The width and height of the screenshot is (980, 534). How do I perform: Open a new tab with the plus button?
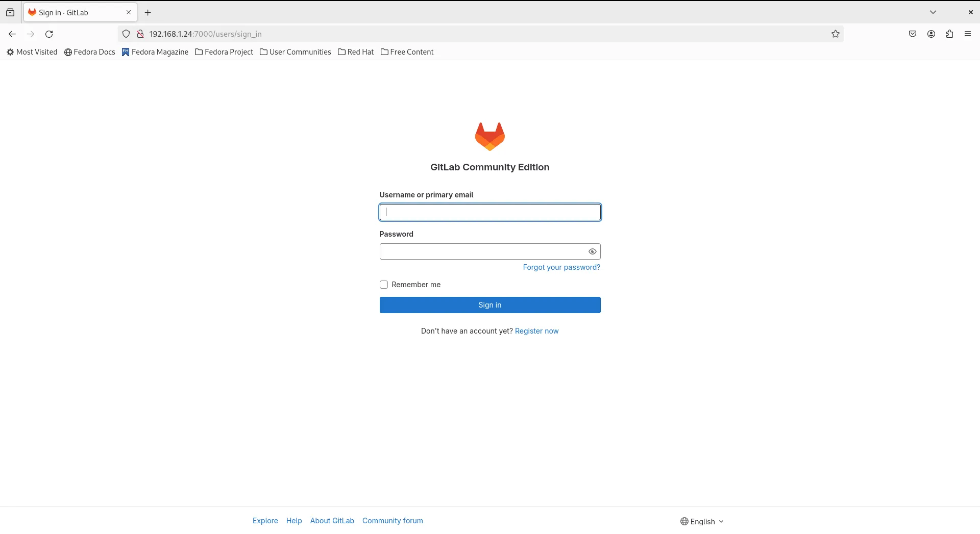(148, 13)
